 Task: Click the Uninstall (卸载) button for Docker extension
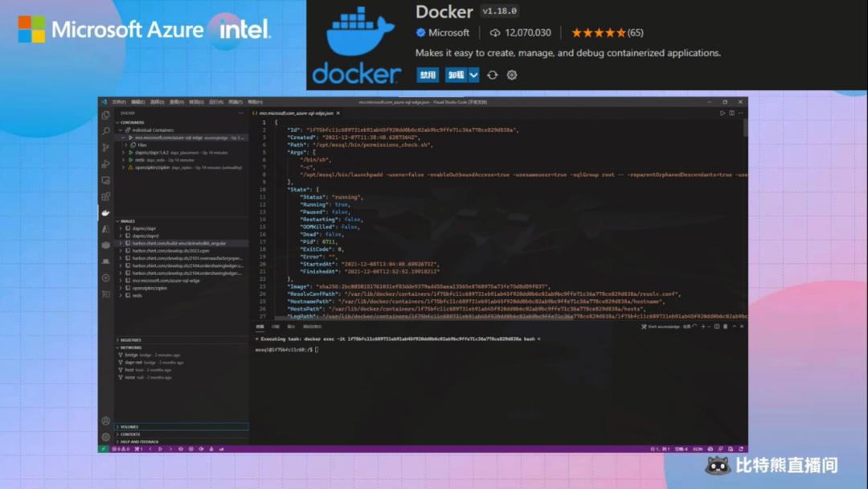coord(457,75)
